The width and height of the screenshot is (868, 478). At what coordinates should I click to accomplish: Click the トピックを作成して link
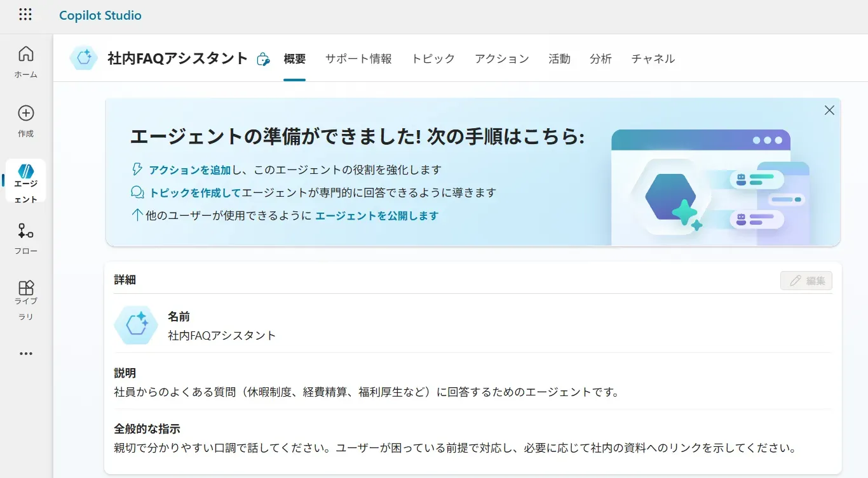(194, 192)
